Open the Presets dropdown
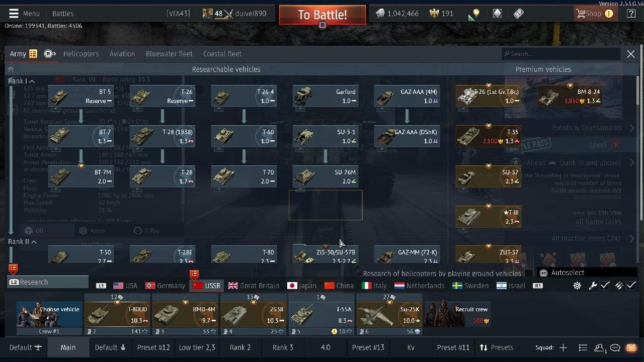 pyautogui.click(x=496, y=347)
